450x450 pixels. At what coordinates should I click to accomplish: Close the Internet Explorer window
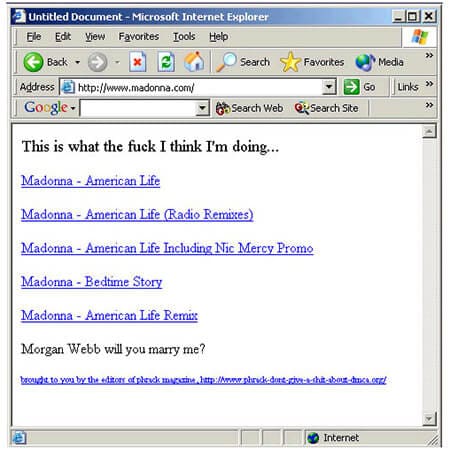point(429,16)
